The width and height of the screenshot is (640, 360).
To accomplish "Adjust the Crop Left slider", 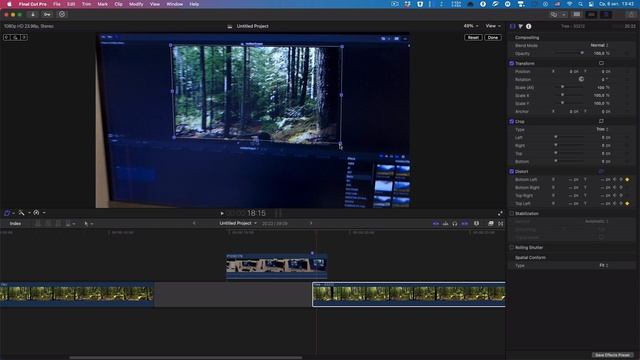I will pyautogui.click(x=570, y=137).
